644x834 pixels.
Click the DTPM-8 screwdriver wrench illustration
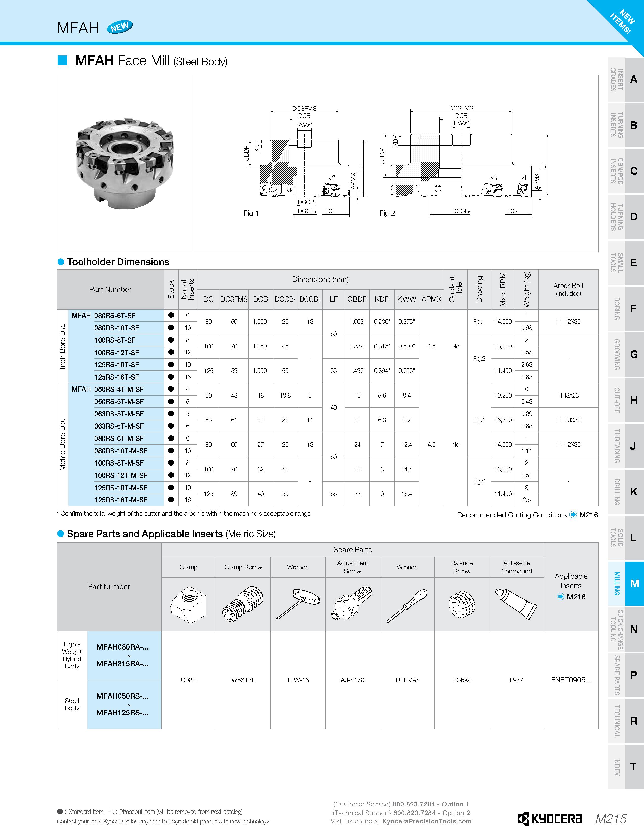[407, 606]
